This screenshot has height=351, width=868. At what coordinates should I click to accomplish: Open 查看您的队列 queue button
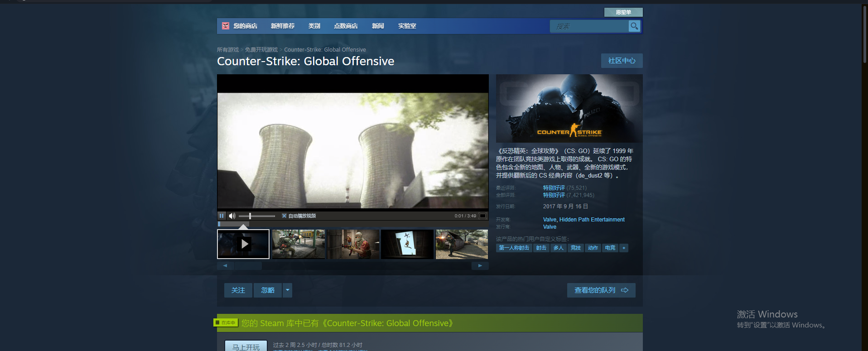(x=601, y=290)
